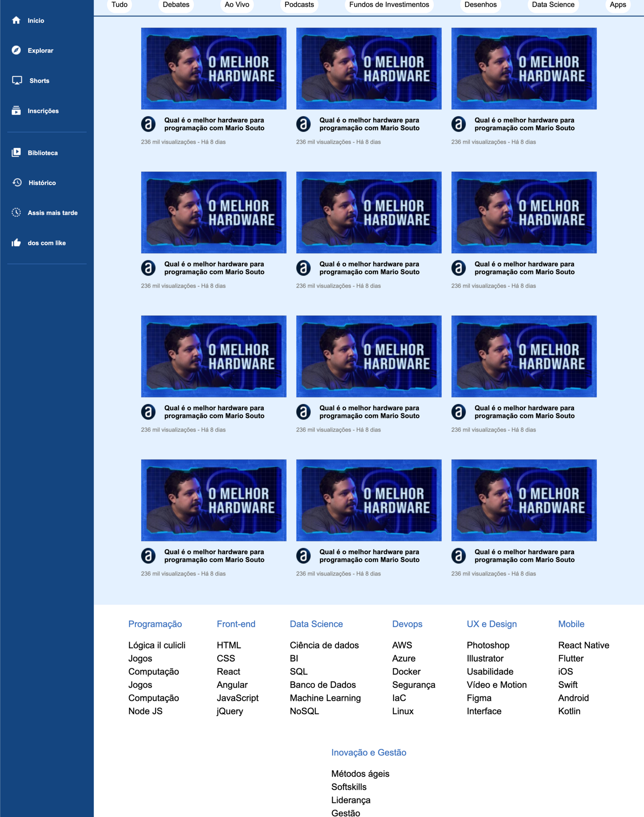The width and height of the screenshot is (644, 817).
Task: Click the Assis mais tarde clock icon
Action: click(x=16, y=212)
